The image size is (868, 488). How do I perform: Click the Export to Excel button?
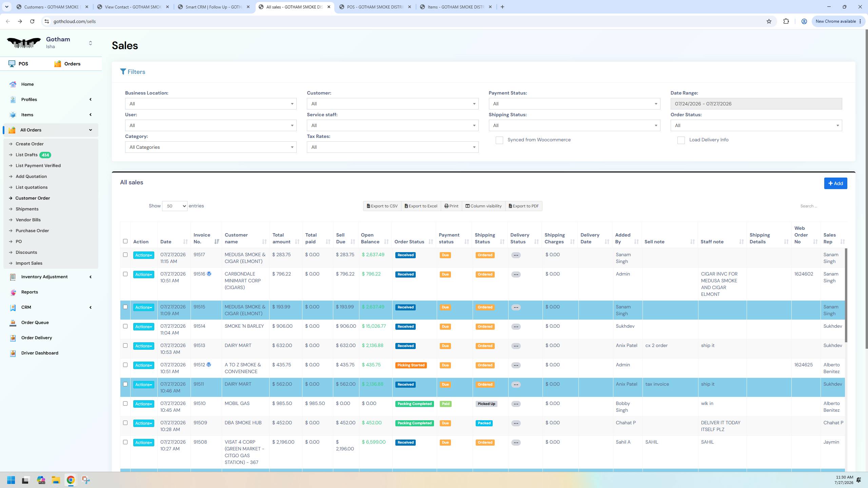[421, 206]
